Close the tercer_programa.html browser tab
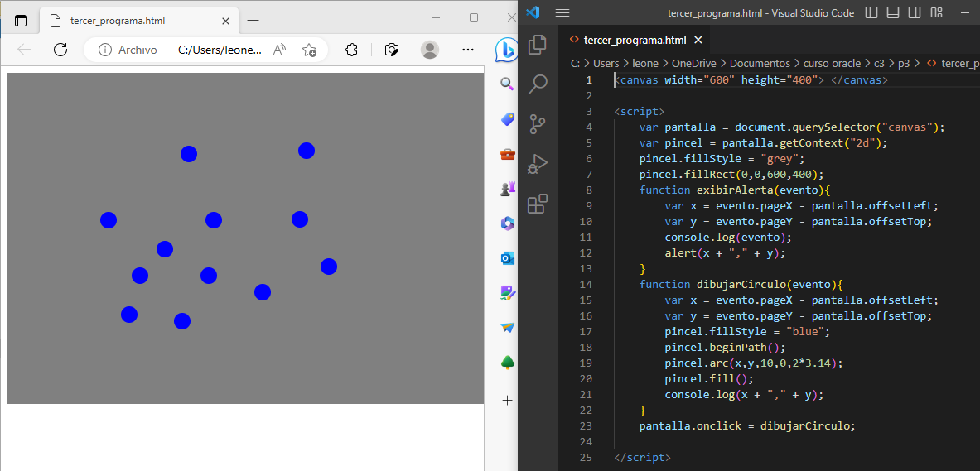Viewport: 980px width, 471px height. [225, 21]
